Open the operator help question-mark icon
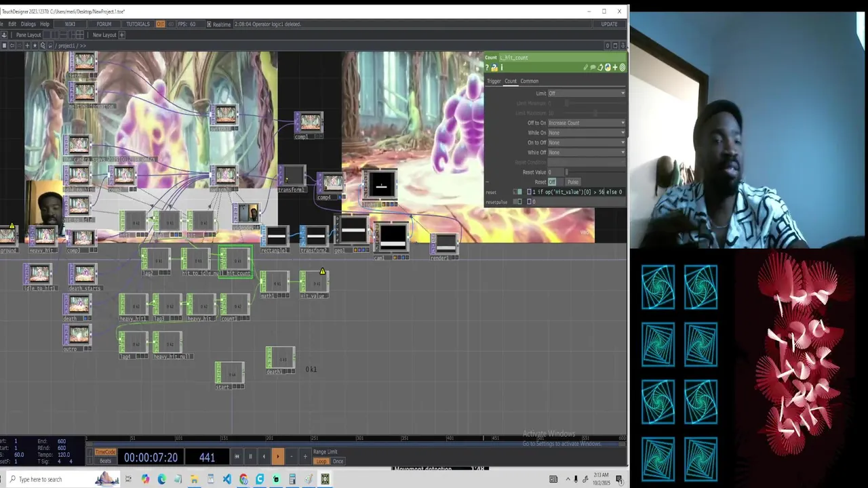This screenshot has height=488, width=868. click(x=487, y=67)
